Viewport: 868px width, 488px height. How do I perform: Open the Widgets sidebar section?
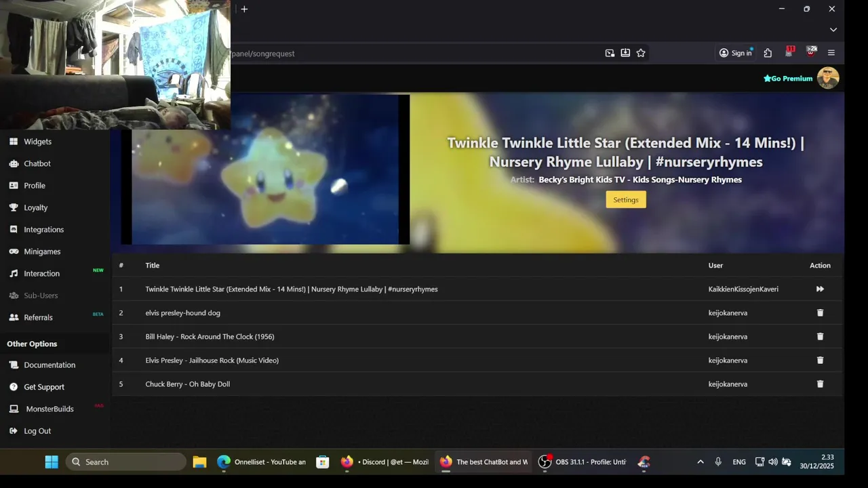click(x=37, y=142)
